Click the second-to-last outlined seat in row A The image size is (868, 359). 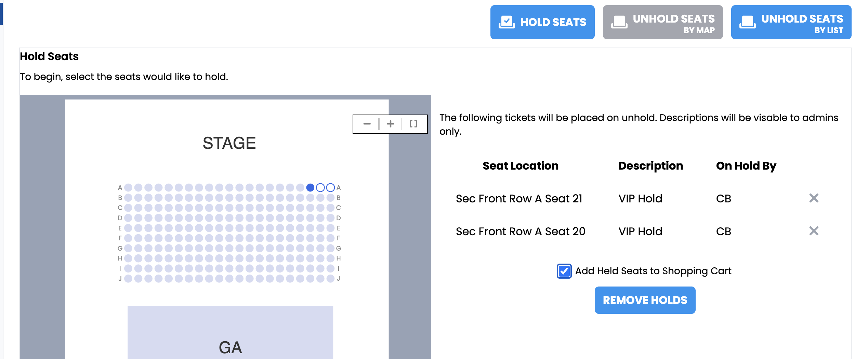click(x=320, y=187)
